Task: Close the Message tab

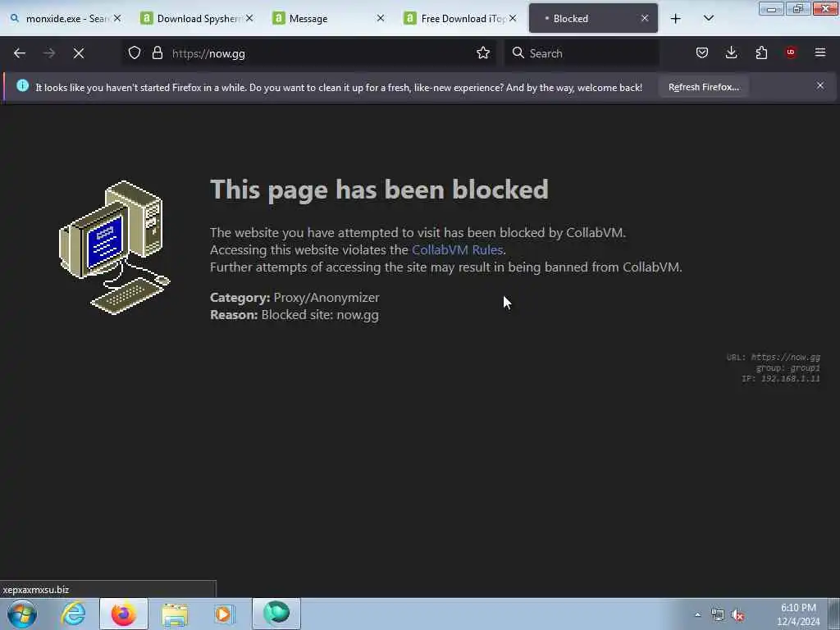Action: pyautogui.click(x=381, y=18)
